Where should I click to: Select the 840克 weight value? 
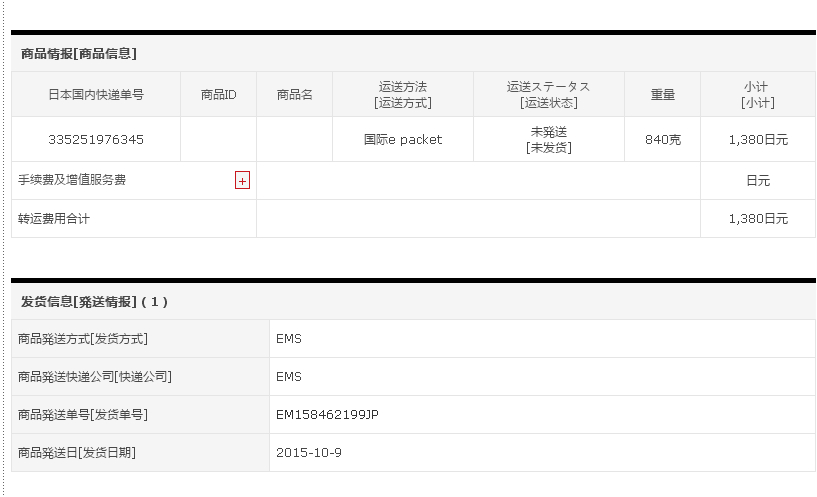coord(662,140)
